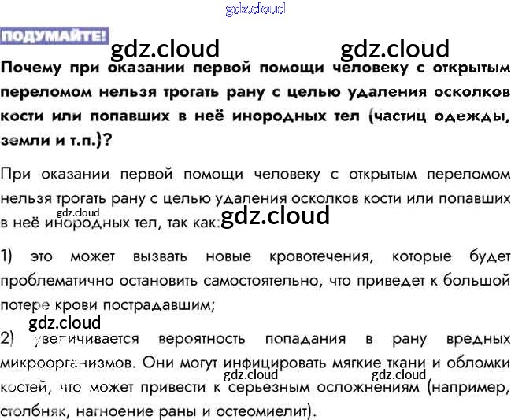
Task: Click the ПОДУМАЙТЕ! heading badge
Action: 54,36
